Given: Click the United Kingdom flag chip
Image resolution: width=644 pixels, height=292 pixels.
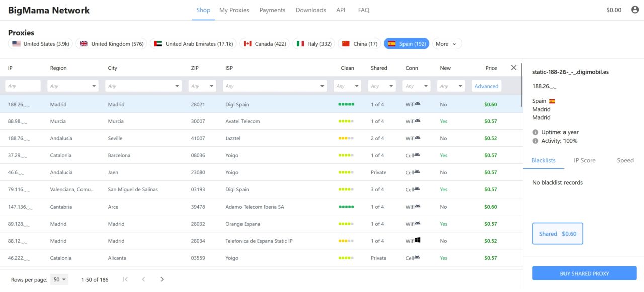Looking at the screenshot, I should tap(111, 44).
